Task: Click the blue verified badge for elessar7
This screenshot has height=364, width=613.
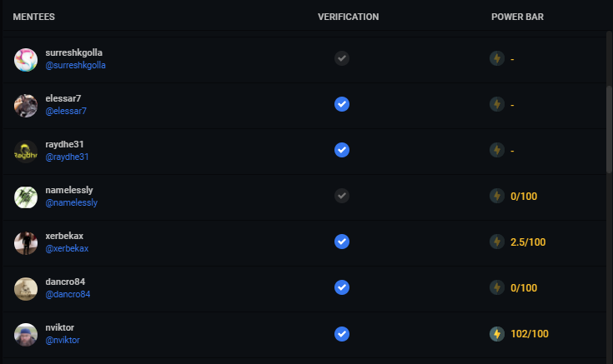Action: coord(342,104)
